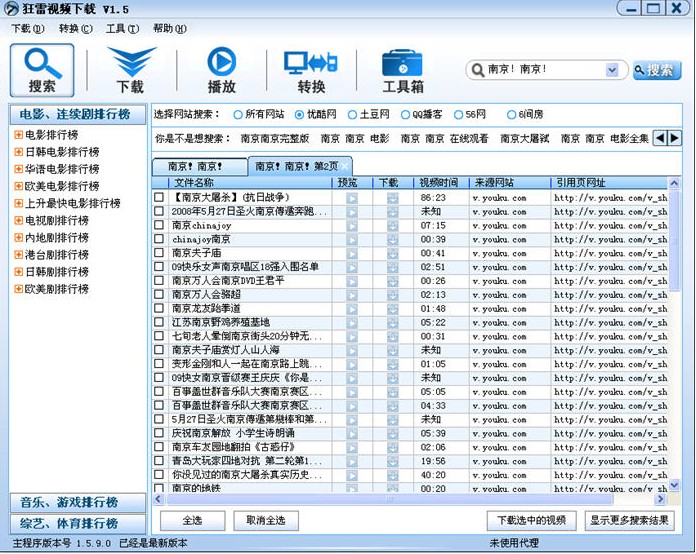
Task: Open the 音乐、游戏排行榜 panel
Action: (x=78, y=503)
